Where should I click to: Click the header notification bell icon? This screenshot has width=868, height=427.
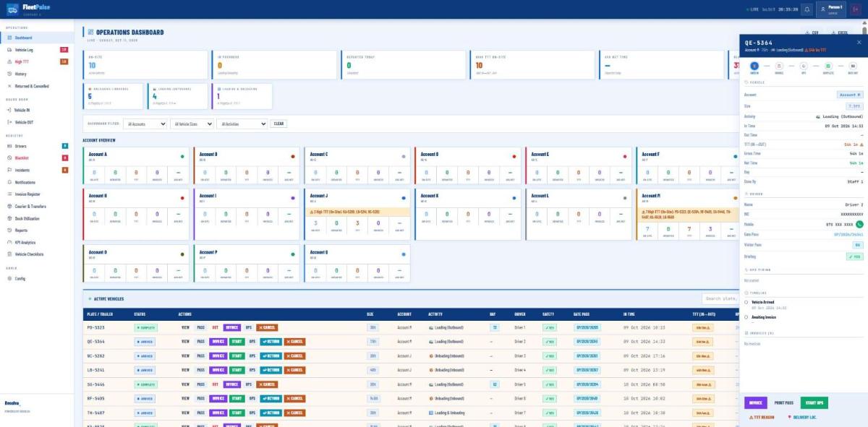click(x=807, y=9)
